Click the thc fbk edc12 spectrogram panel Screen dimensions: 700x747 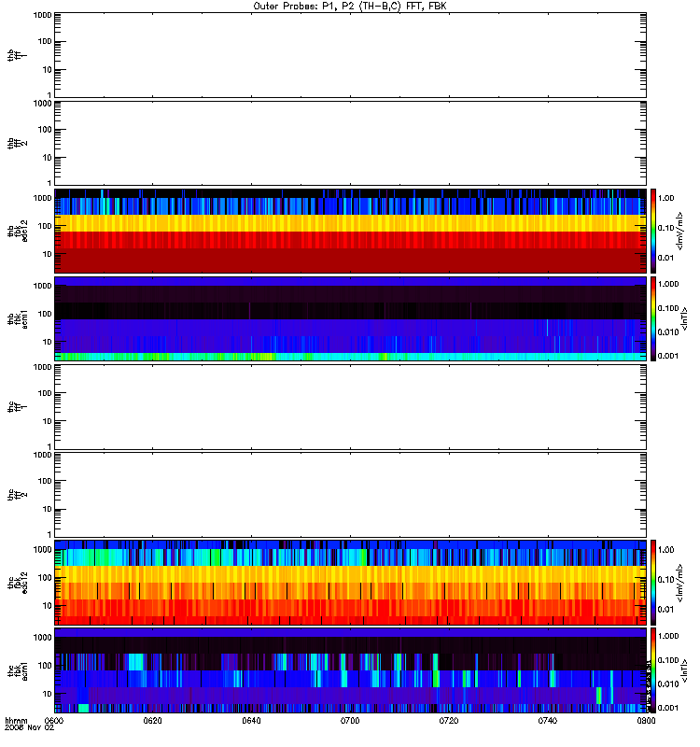click(x=350, y=583)
